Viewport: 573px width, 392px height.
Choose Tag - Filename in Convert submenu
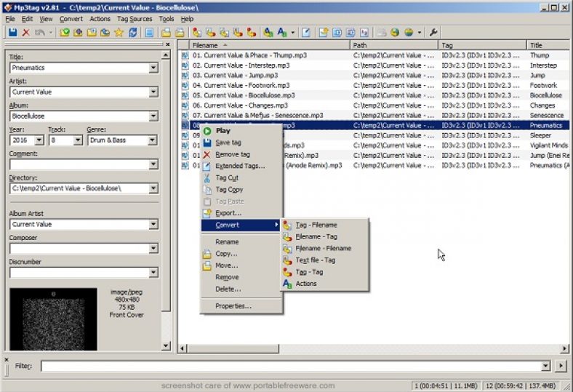(x=316, y=225)
